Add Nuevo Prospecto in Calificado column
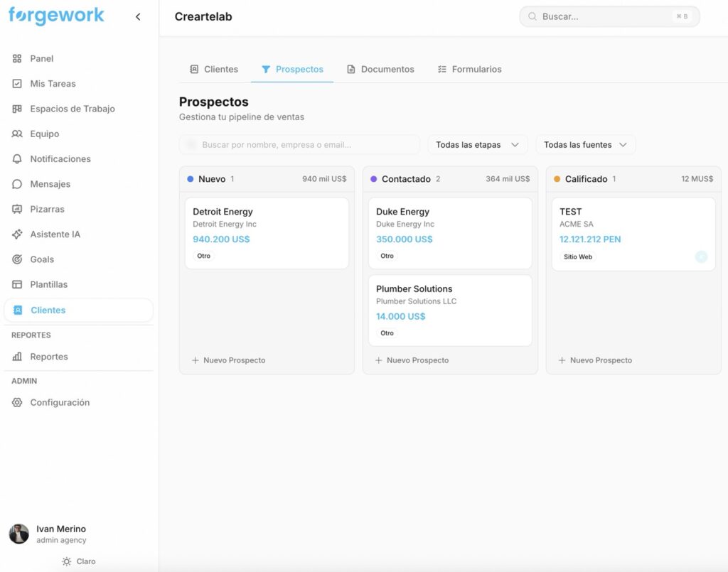 (595, 360)
